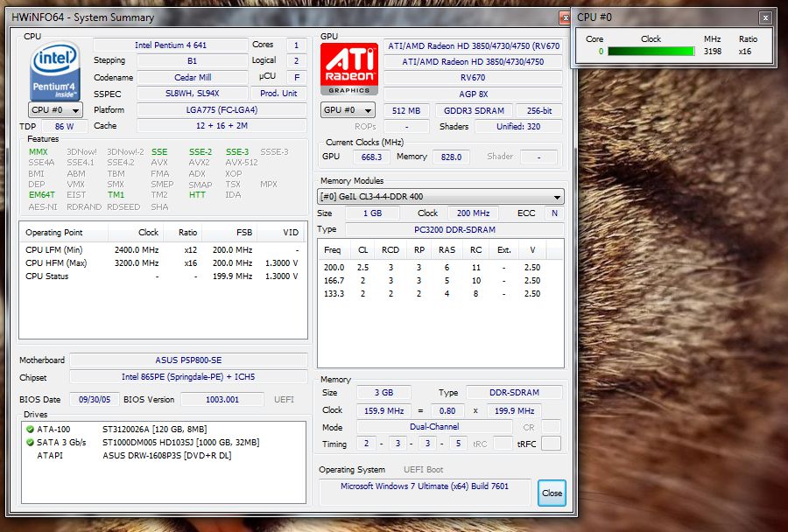Viewport: 788px width, 532px height.
Task: Click green status icon beside ATA-100
Action: coord(30,429)
